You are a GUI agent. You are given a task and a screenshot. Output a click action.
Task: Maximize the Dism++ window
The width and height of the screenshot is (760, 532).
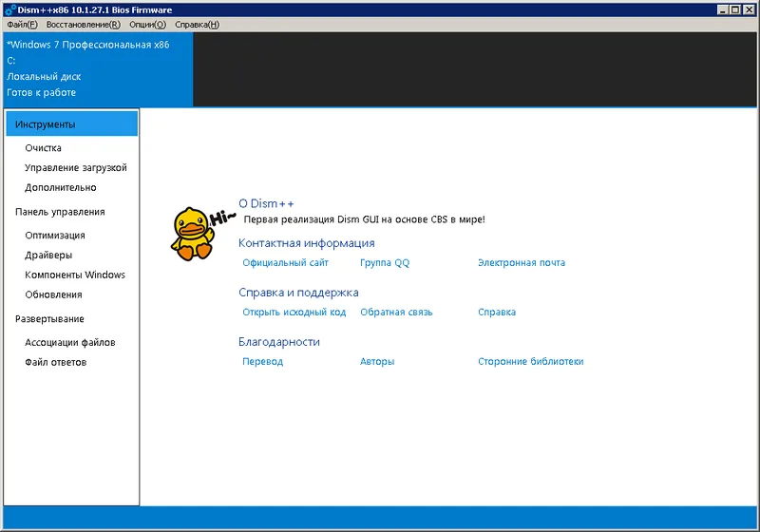pos(734,9)
